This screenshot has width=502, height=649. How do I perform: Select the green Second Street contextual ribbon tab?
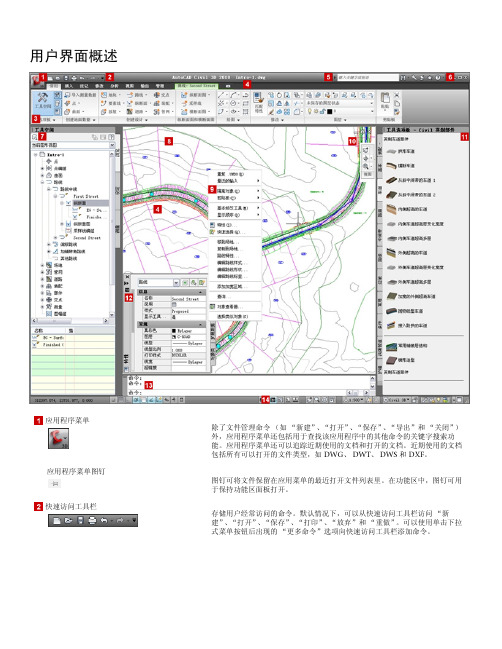pyautogui.click(x=196, y=86)
